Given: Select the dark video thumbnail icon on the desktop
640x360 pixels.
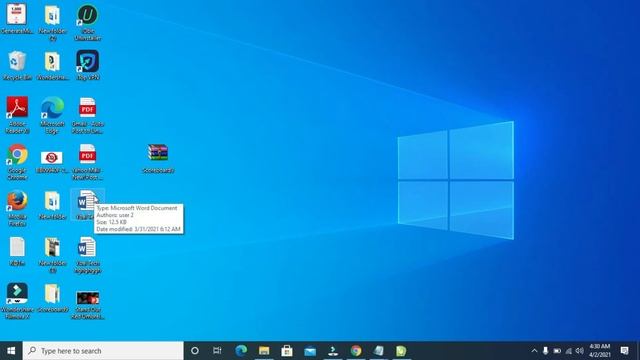Looking at the screenshot, I should coord(87,298).
